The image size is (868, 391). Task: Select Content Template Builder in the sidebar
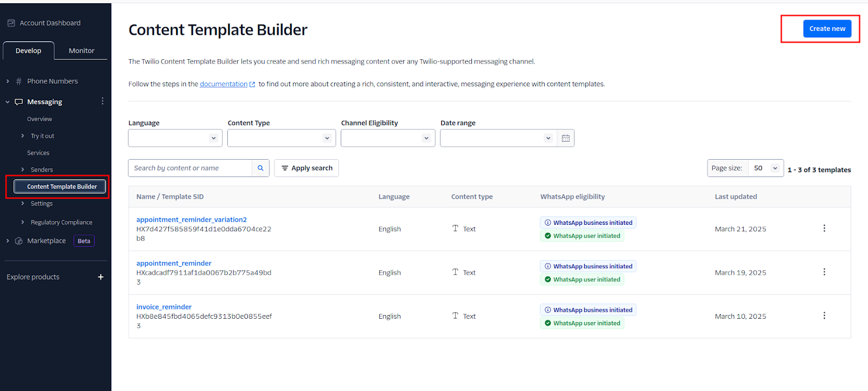(x=60, y=187)
